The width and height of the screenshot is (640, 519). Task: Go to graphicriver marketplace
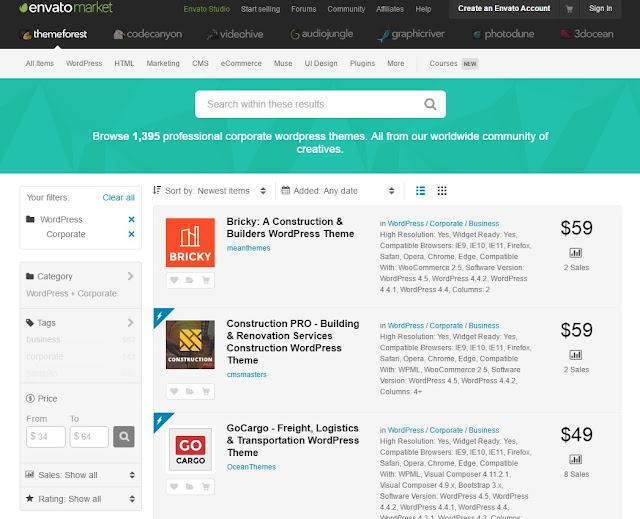tap(411, 34)
